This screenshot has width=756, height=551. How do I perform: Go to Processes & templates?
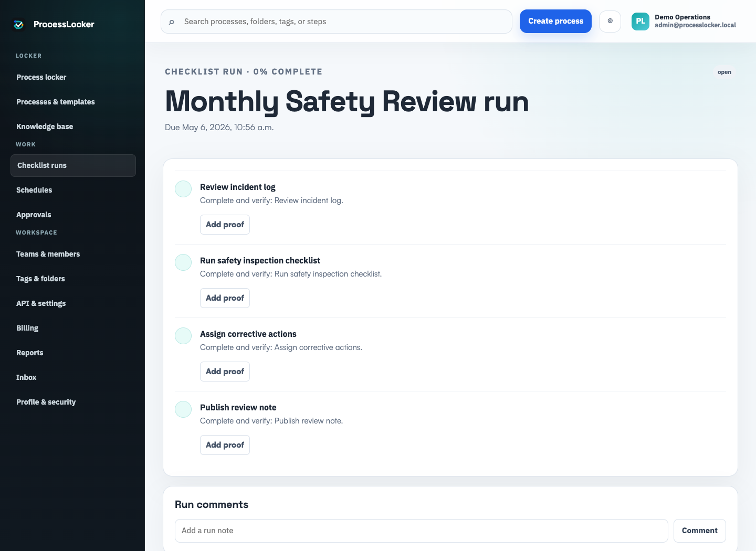tap(73, 102)
